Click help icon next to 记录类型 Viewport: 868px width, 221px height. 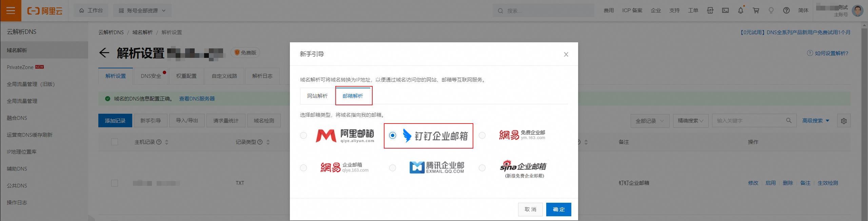[260, 142]
